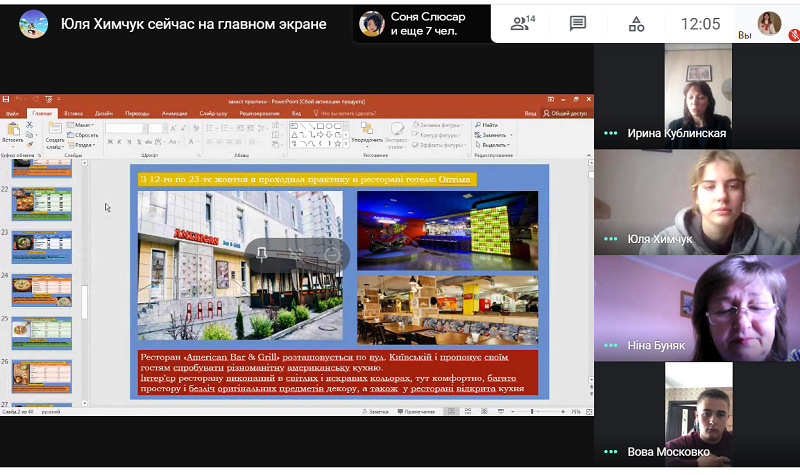Click the Undo arrow in quick access toolbar
Screen dimensions: 800x475
point(18,99)
